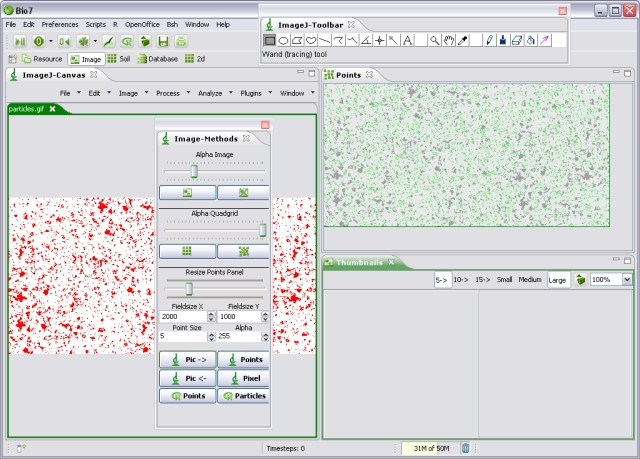Open dropdown arrow beside the green splat icon
The width and height of the screenshot is (640, 459).
click(x=95, y=41)
